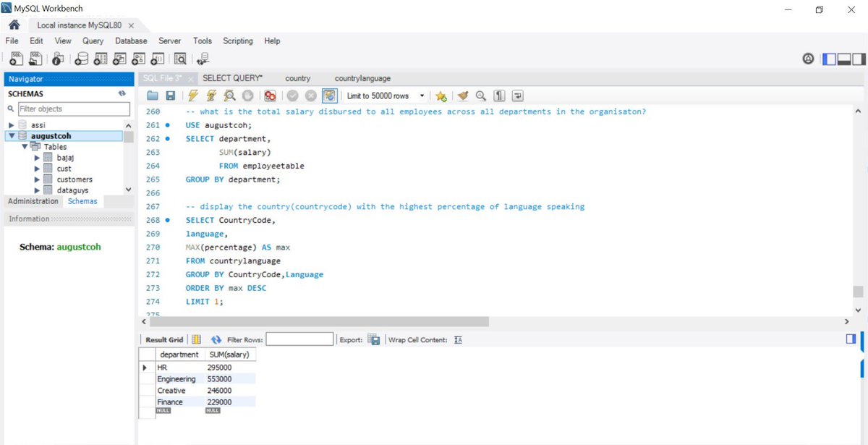
Task: Click the Export recordset button in Result Grid
Action: (373, 339)
